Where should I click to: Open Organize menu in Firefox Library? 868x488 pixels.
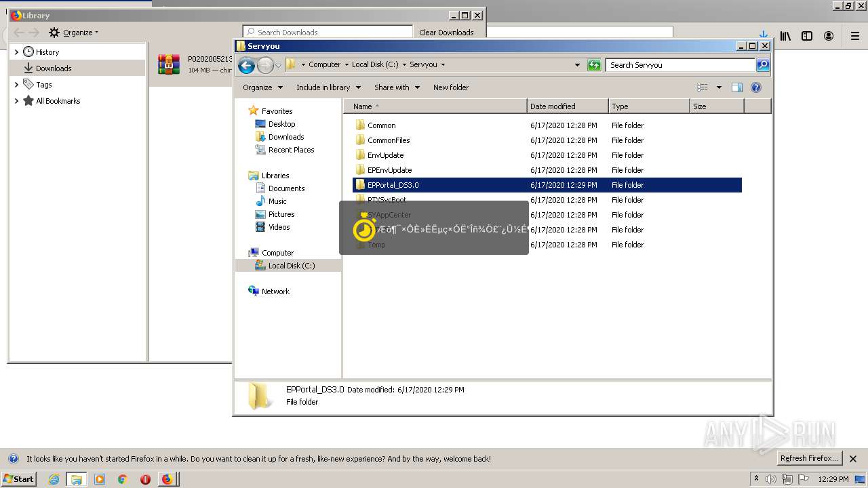(74, 33)
